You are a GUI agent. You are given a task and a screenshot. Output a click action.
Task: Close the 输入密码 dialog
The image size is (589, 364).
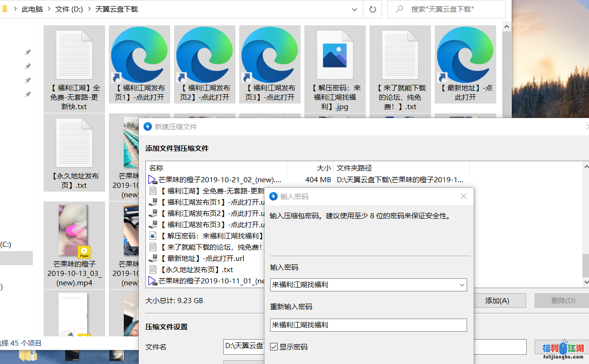pos(464,196)
